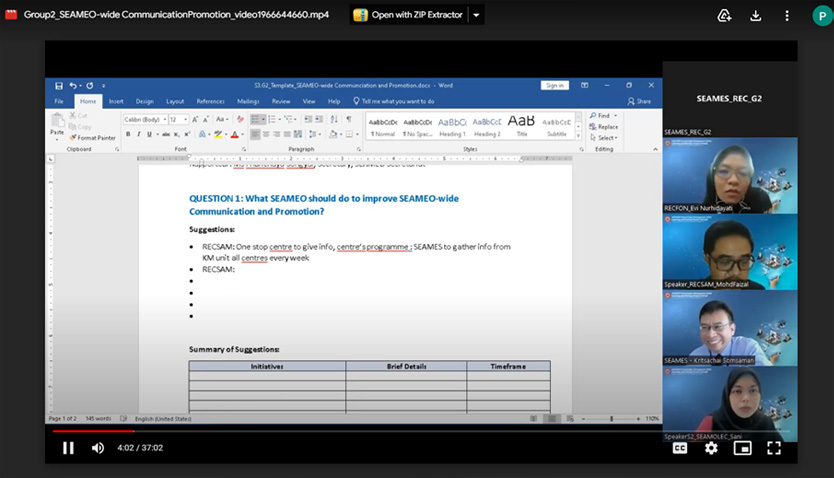
Task: Collapse the ribbon chevron
Action: point(655,149)
